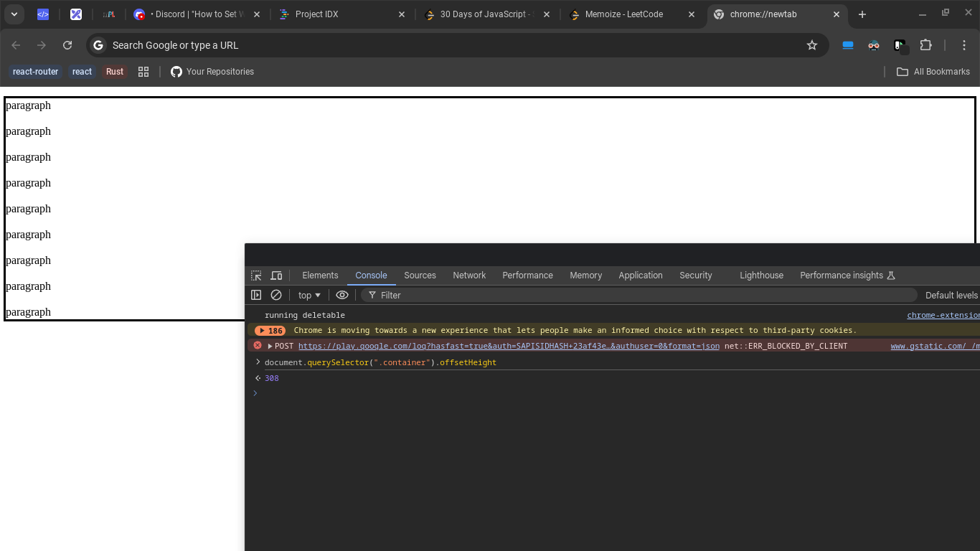Bookmark this page with the star icon
Image resolution: width=980 pixels, height=551 pixels.
click(x=812, y=45)
